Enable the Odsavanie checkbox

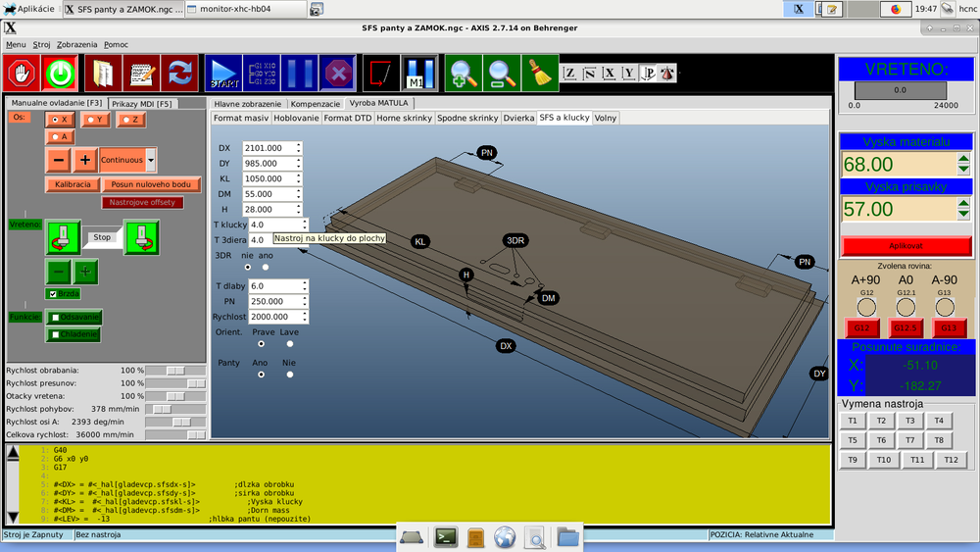point(56,317)
